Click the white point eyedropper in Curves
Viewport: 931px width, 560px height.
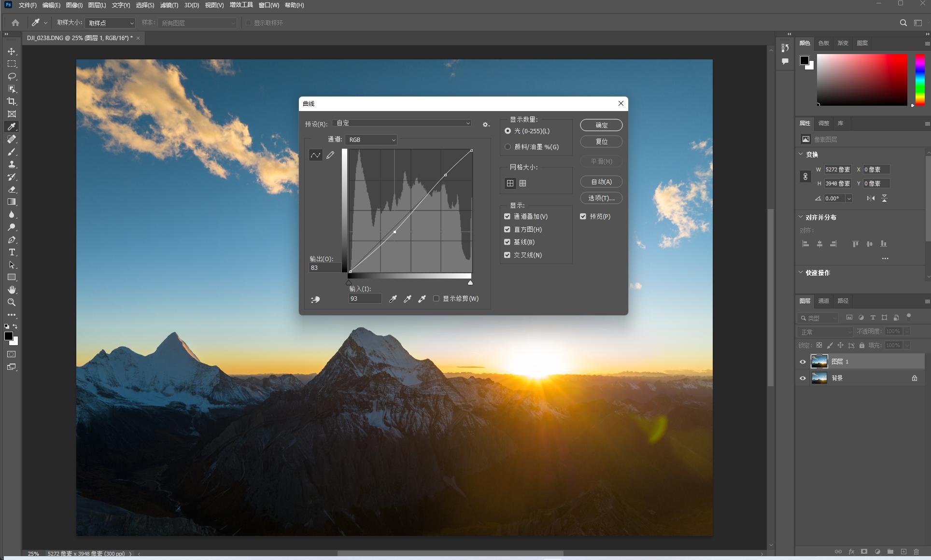click(x=422, y=299)
